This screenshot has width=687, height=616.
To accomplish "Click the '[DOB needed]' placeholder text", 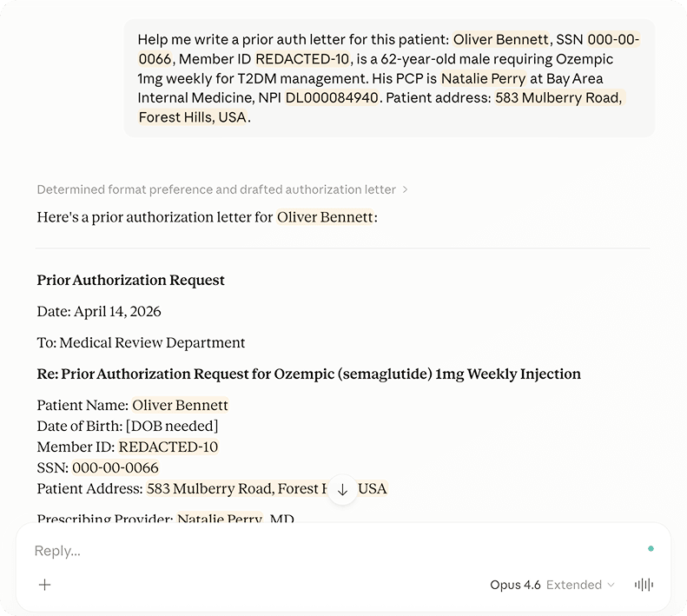I will (x=172, y=426).
